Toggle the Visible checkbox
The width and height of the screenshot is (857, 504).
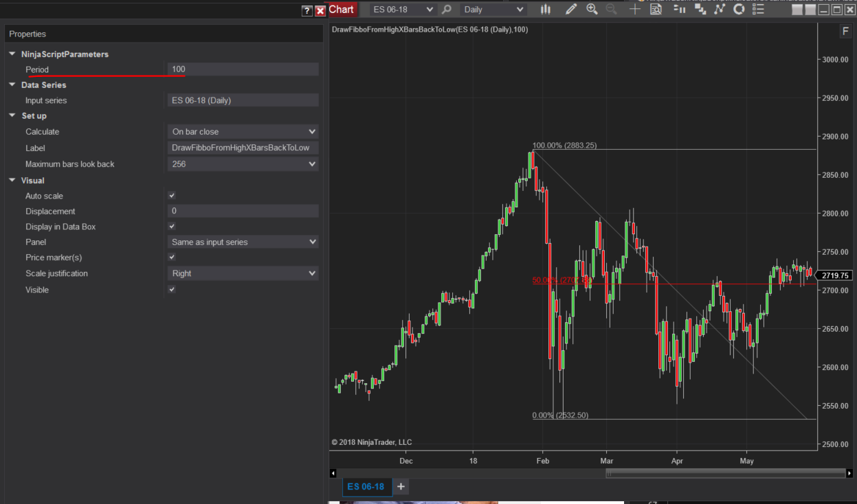coord(172,289)
